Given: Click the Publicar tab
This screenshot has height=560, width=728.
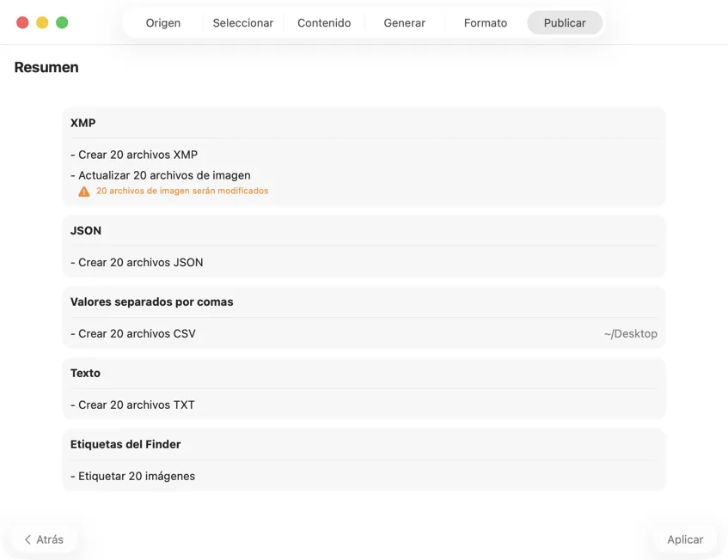Looking at the screenshot, I should coord(565,23).
